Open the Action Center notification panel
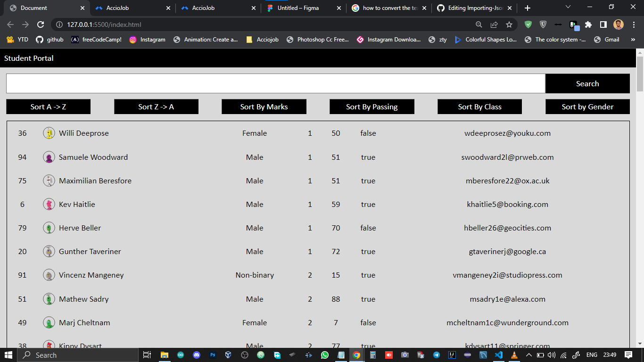Image resolution: width=644 pixels, height=362 pixels. 628,355
